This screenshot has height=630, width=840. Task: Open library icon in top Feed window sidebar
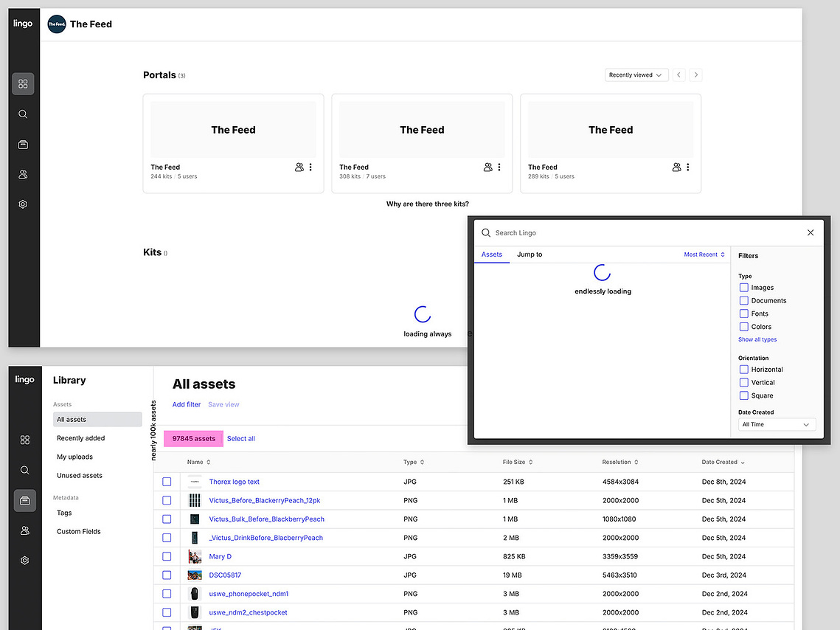pyautogui.click(x=23, y=145)
